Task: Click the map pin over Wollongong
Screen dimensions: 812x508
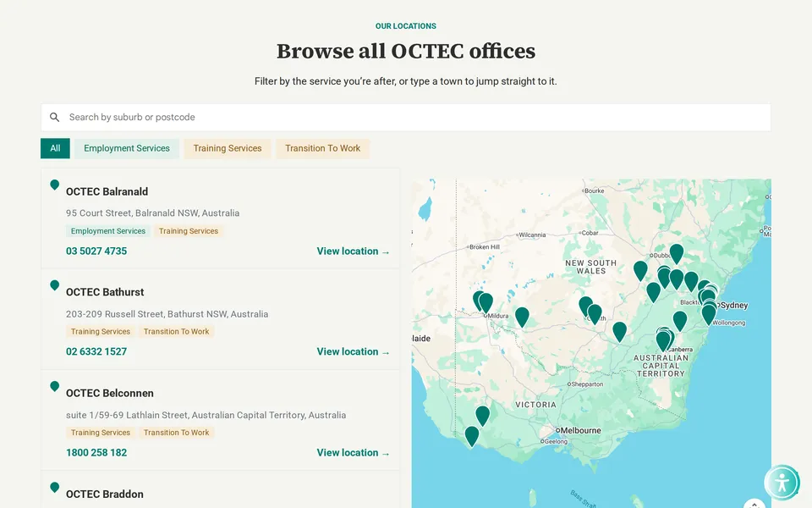Action: pos(709,314)
